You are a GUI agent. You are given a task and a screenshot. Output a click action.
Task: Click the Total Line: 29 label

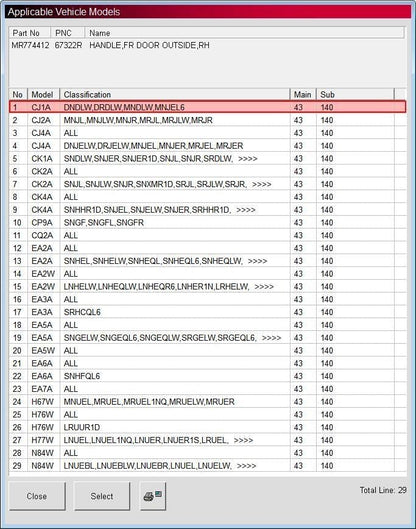383,490
